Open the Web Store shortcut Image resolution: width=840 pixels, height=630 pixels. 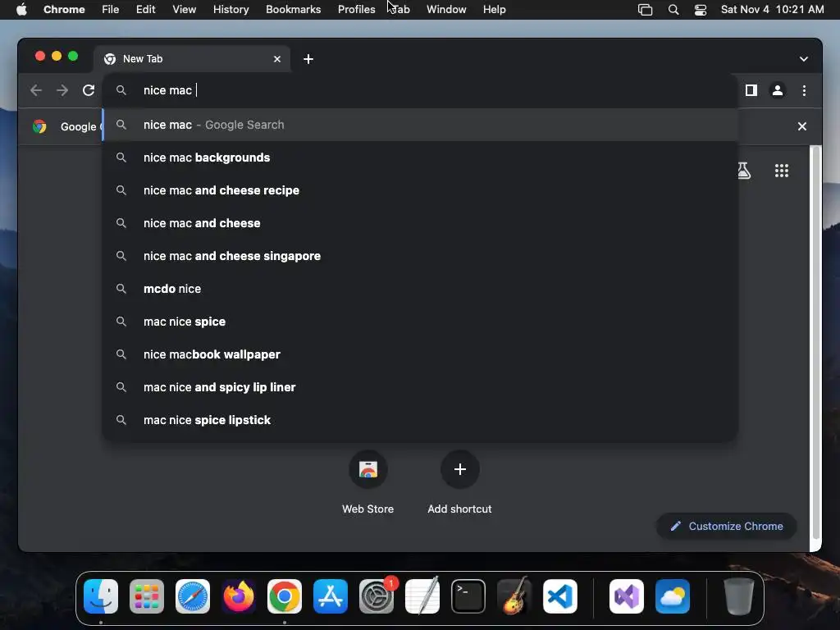368,482
